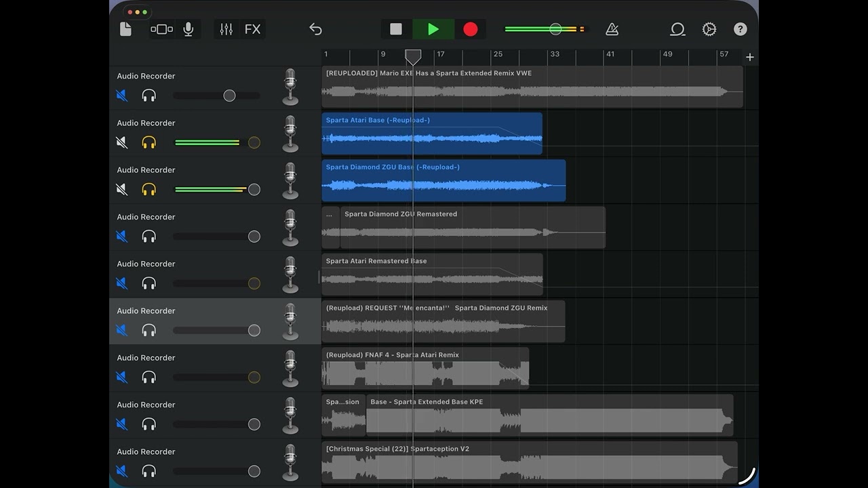868x488 pixels.
Task: Select the [Christmas Special (22)] Spartaception V2 region
Action: [530, 462]
